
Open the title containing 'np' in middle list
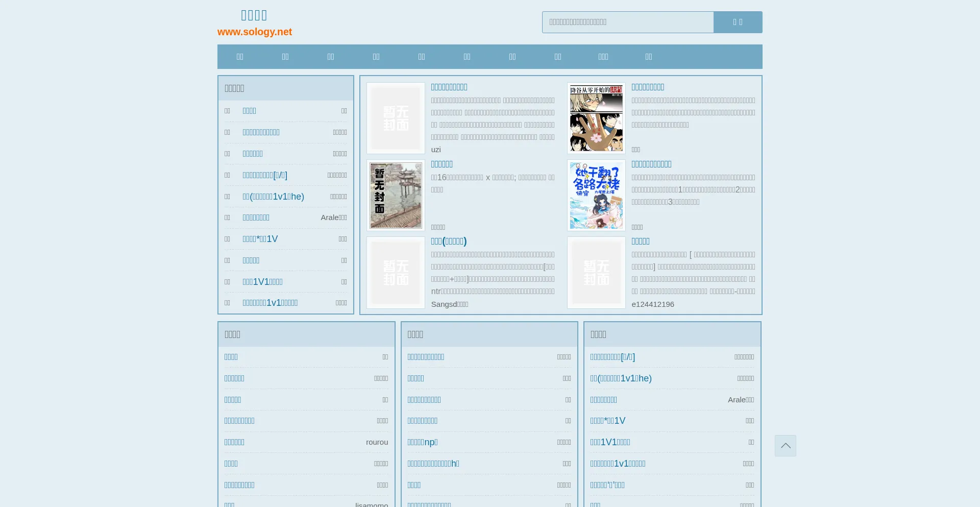(x=422, y=442)
